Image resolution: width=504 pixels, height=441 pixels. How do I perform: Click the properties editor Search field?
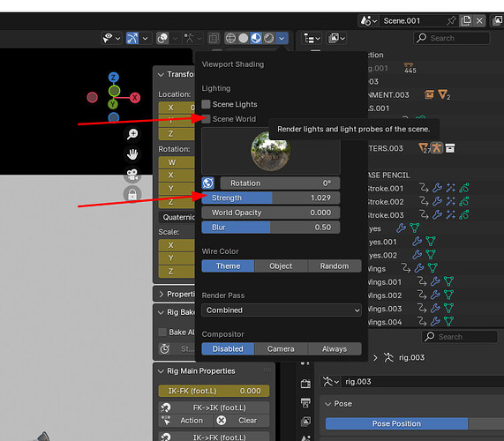[x=460, y=337]
